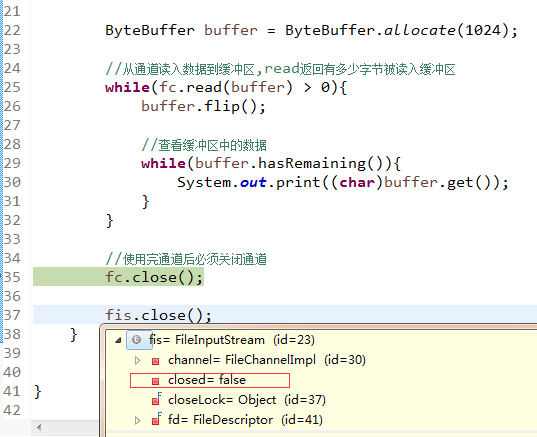Click red square icon next to closed field

(x=155, y=381)
